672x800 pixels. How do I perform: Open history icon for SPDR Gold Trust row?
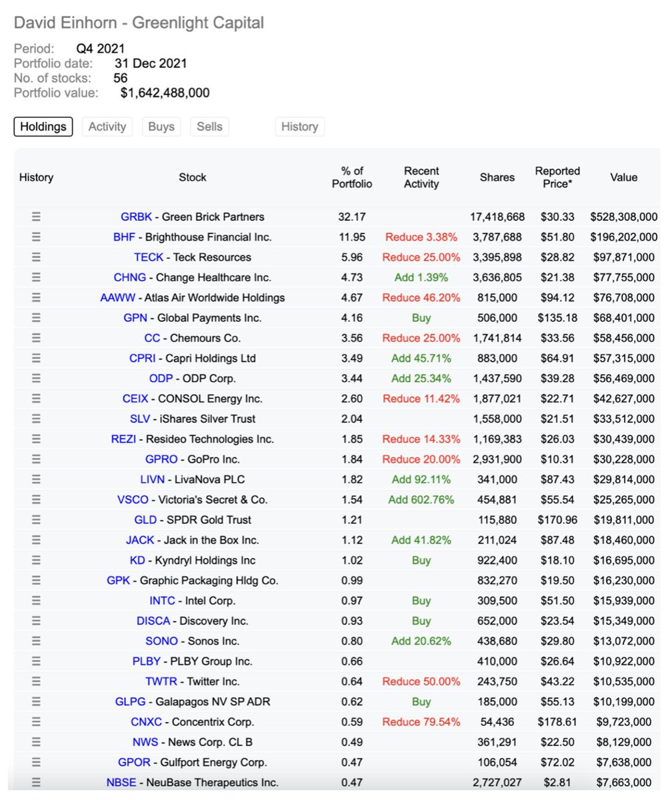coord(36,519)
